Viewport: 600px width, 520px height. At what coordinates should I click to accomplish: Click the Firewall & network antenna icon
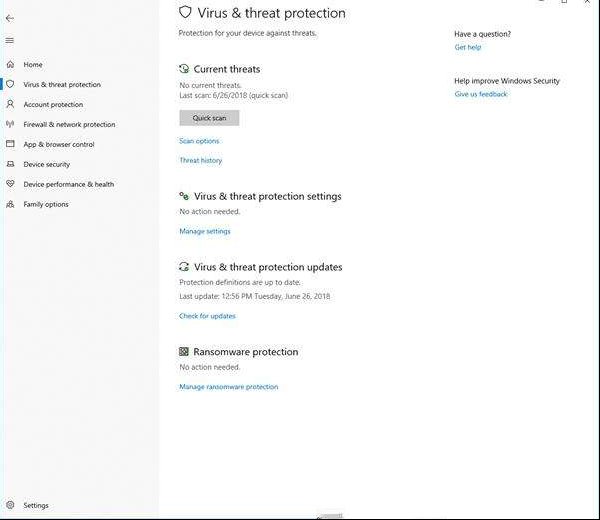coord(10,124)
